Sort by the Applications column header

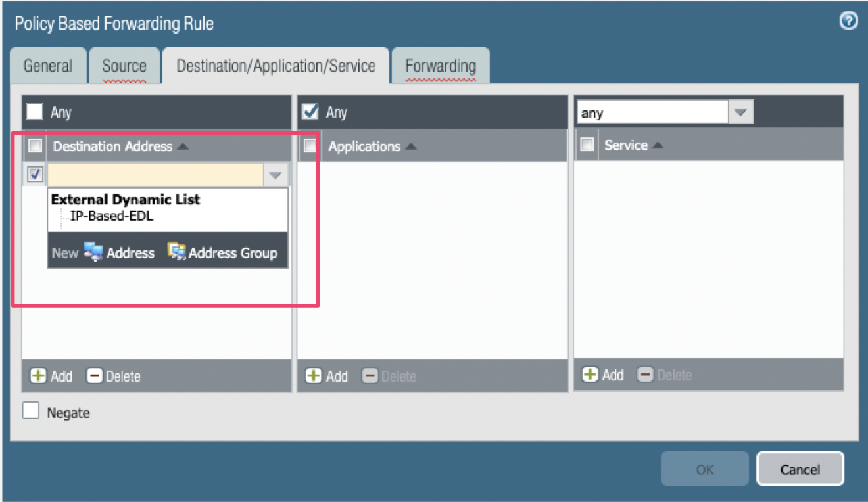[372, 146]
